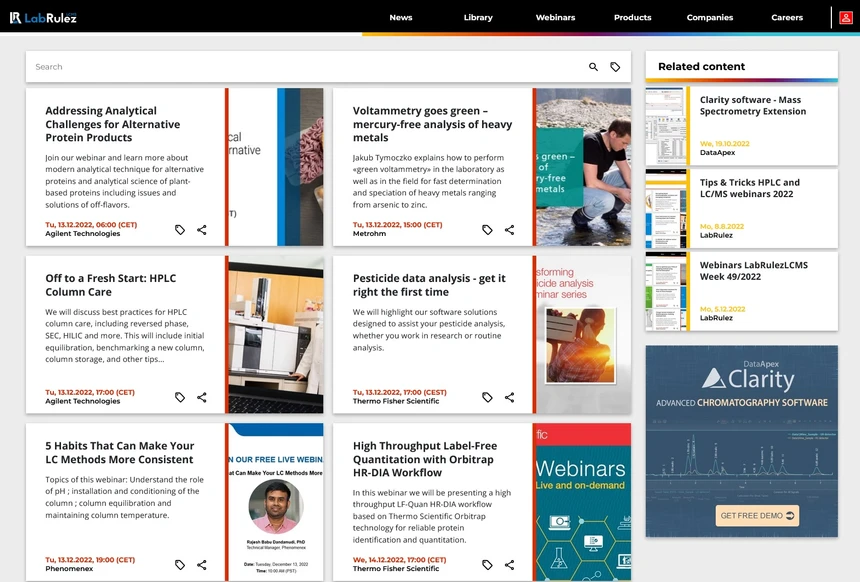
Task: Click Thermo Fisher Scientific under Orbitrap card
Action: coord(396,568)
